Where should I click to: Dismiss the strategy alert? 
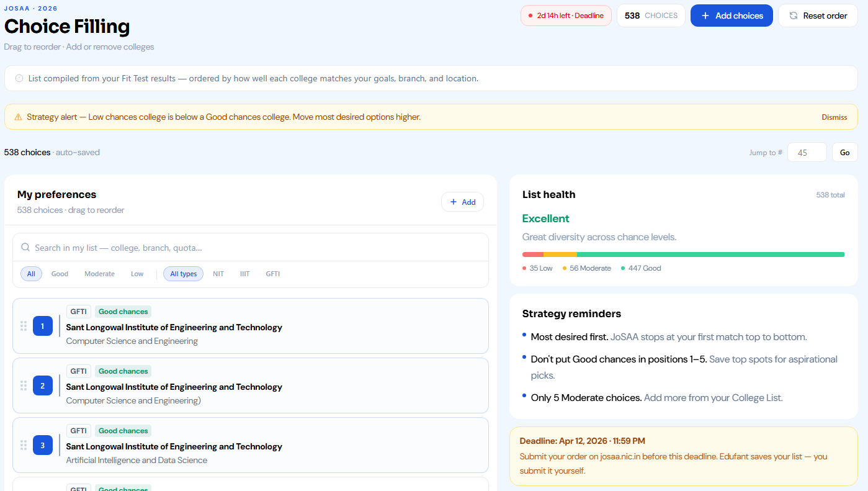pos(834,117)
